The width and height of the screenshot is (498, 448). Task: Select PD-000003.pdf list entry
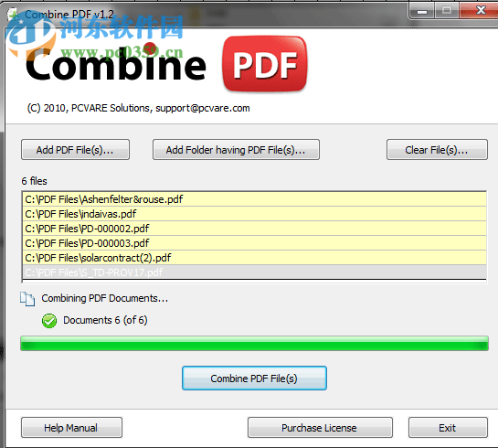(254, 243)
